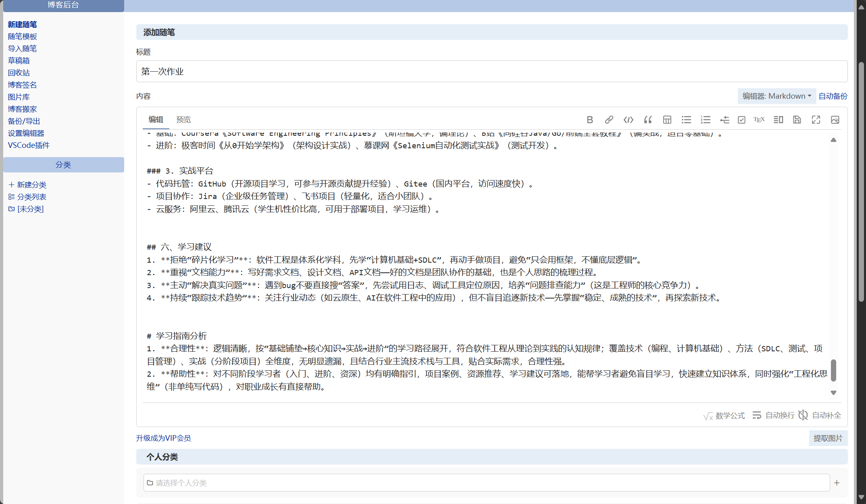The width and height of the screenshot is (866, 504).
Task: Insert a code block from the toolbar
Action: pos(628,120)
